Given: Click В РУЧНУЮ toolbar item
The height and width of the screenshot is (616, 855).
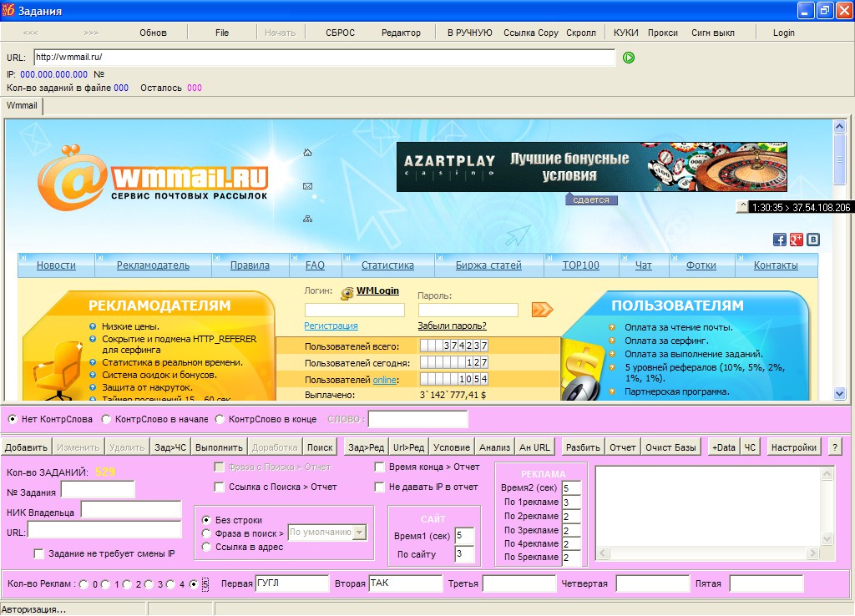Looking at the screenshot, I should 469,33.
